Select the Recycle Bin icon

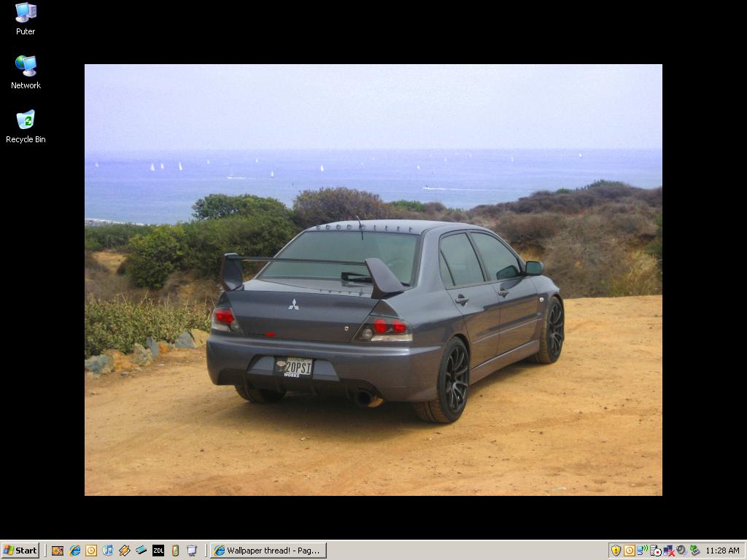(x=26, y=127)
